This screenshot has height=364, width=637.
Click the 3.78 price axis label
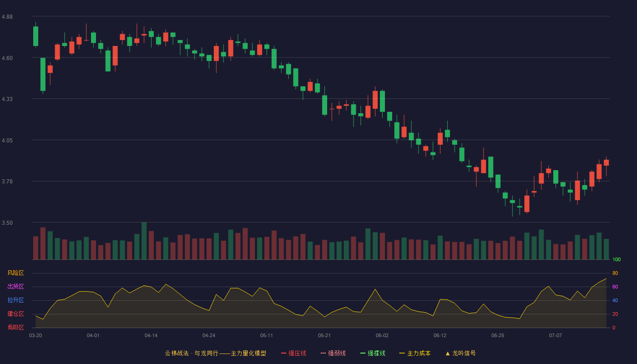pos(7,182)
